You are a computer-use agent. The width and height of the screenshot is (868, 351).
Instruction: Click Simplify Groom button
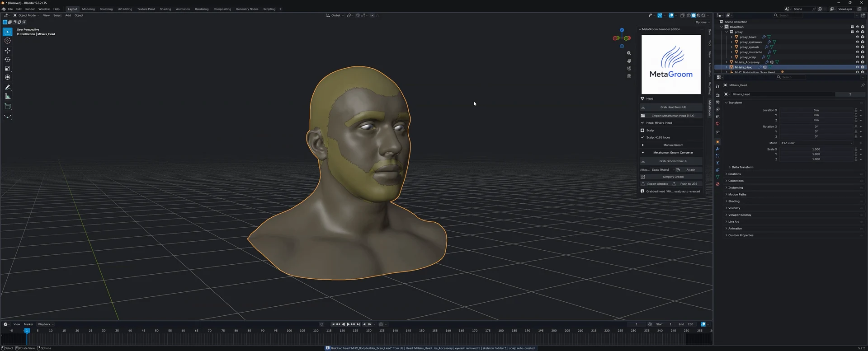click(671, 177)
